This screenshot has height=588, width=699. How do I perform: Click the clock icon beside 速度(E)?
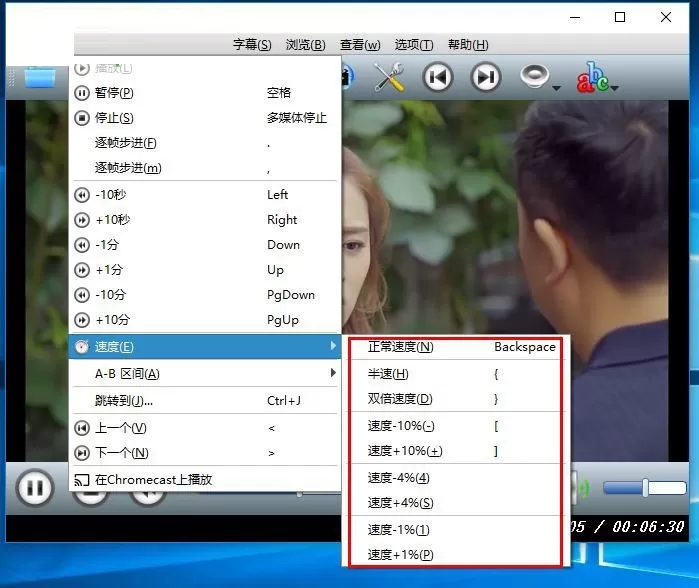click(82, 346)
